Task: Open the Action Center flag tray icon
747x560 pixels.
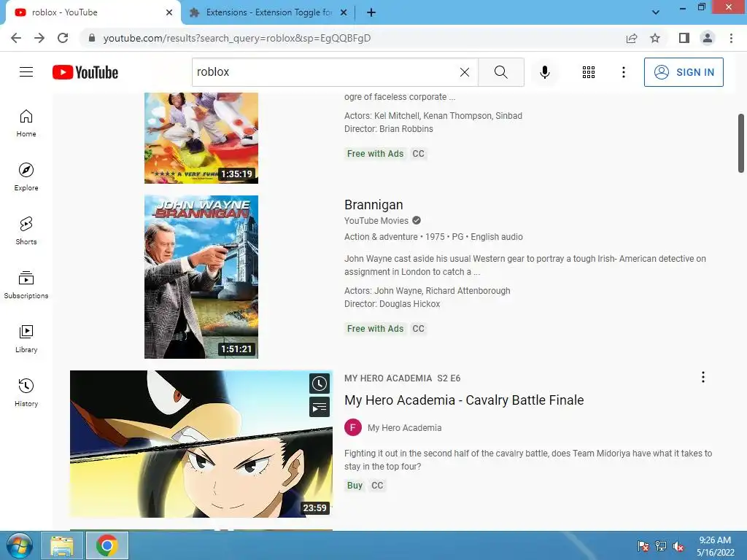Action: [x=643, y=546]
